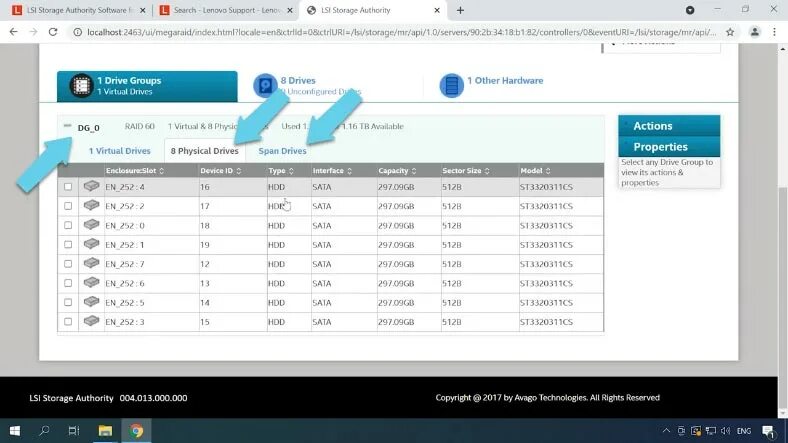This screenshot has height=443, width=788.
Task: Click ST3320311CS model for EN_252 : 3
Action: [x=546, y=321]
